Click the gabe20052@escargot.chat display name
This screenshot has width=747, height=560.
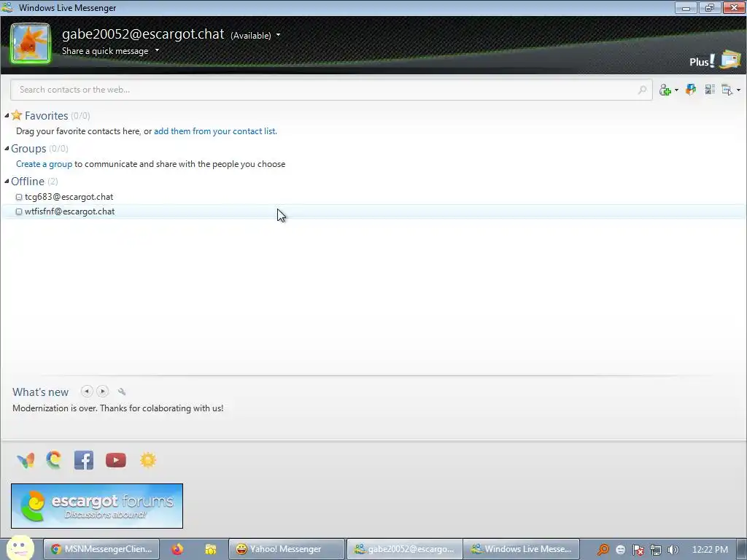coord(143,34)
